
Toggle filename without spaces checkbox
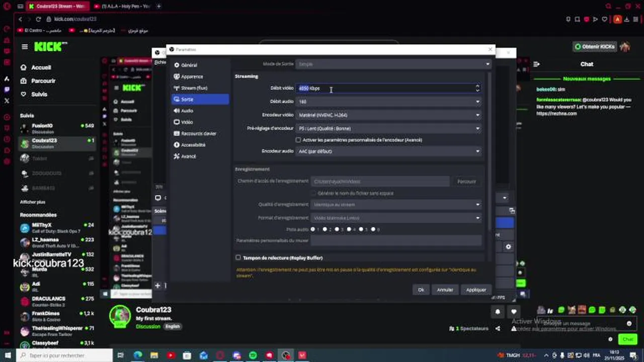pos(313,193)
